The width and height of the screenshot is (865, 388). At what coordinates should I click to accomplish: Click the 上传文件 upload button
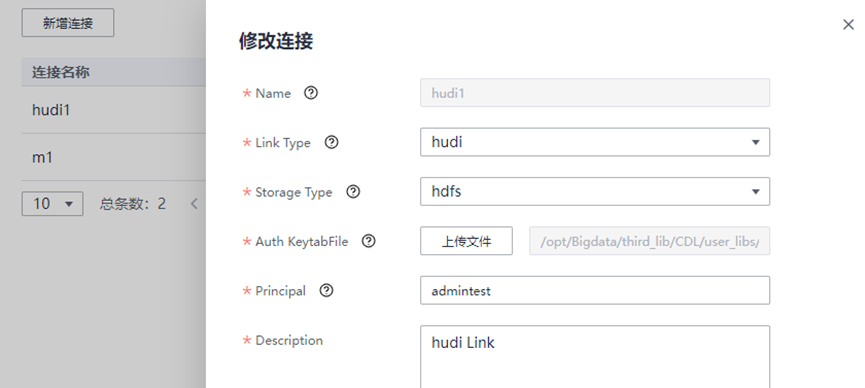click(466, 241)
